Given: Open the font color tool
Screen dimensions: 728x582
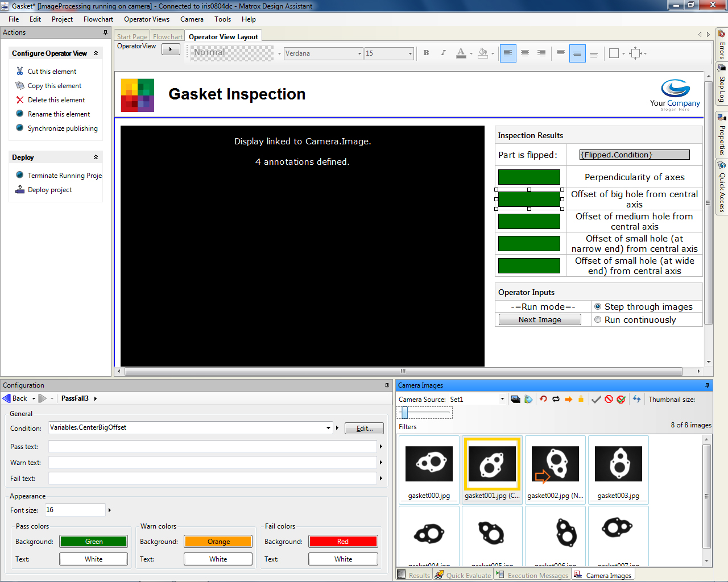Looking at the screenshot, I should coord(461,53).
